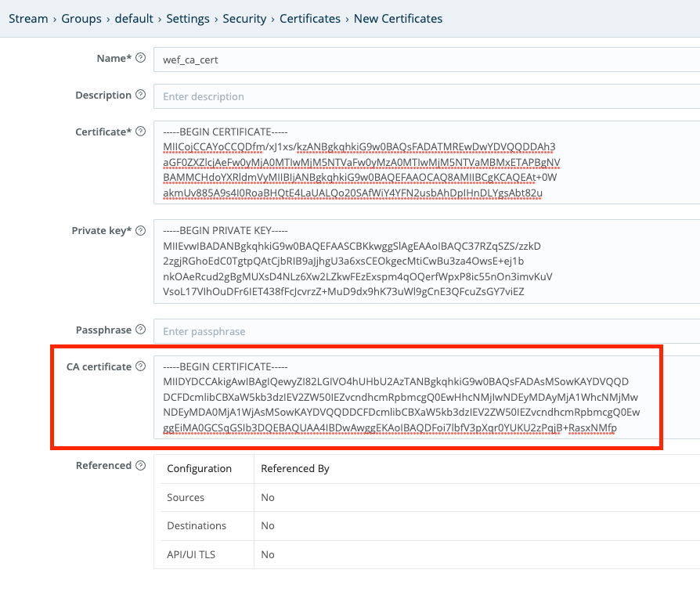The height and width of the screenshot is (613, 700).
Task: Go back to the Certificates list
Action: [x=310, y=18]
